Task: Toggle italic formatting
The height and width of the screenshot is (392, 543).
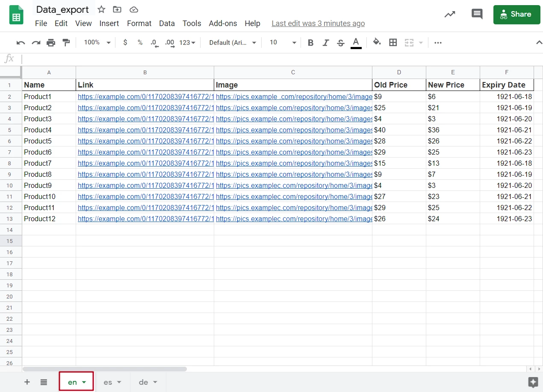Action: [x=326, y=43]
